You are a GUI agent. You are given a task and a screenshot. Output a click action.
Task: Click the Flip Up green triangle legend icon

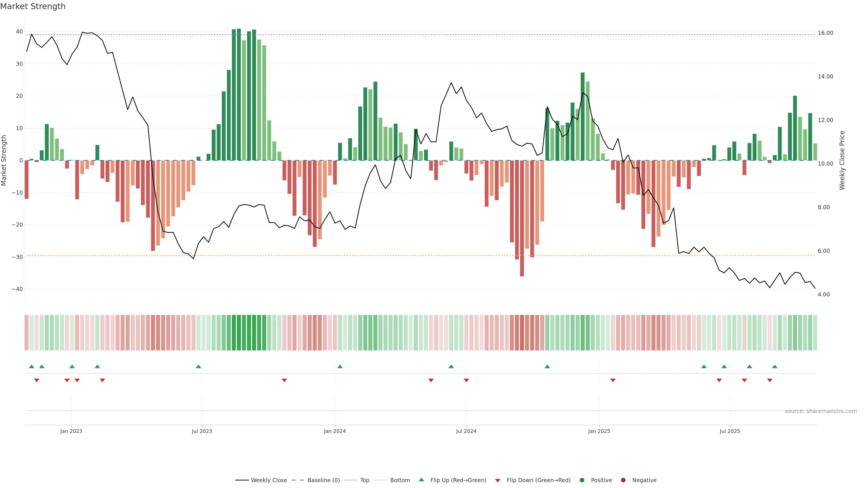pos(421,480)
